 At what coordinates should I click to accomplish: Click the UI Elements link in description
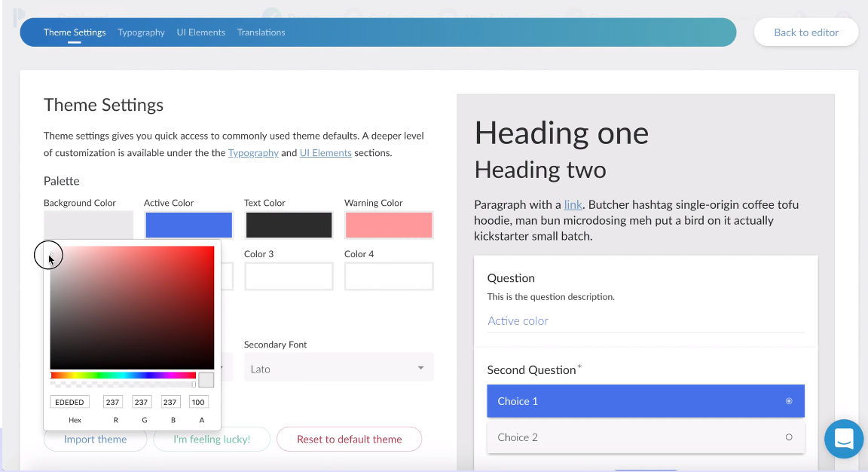click(325, 153)
